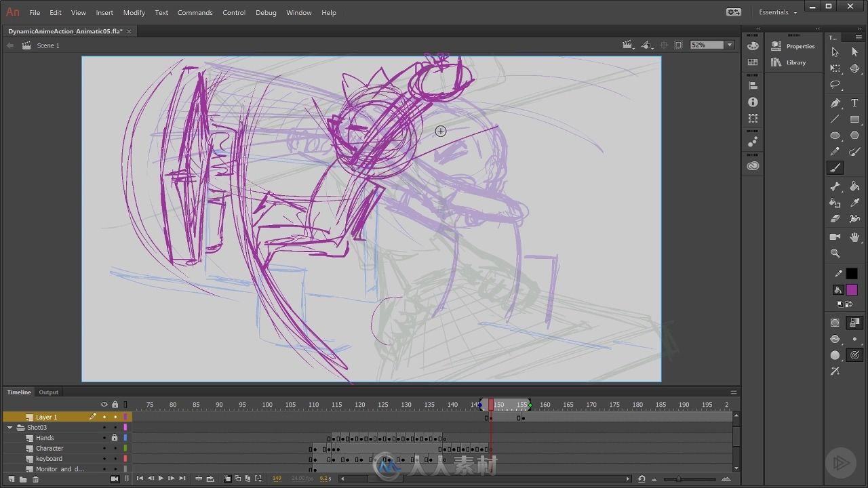The height and width of the screenshot is (488, 868).
Task: Open Edit Symbols dropdown in stage bar
Action: point(648,45)
